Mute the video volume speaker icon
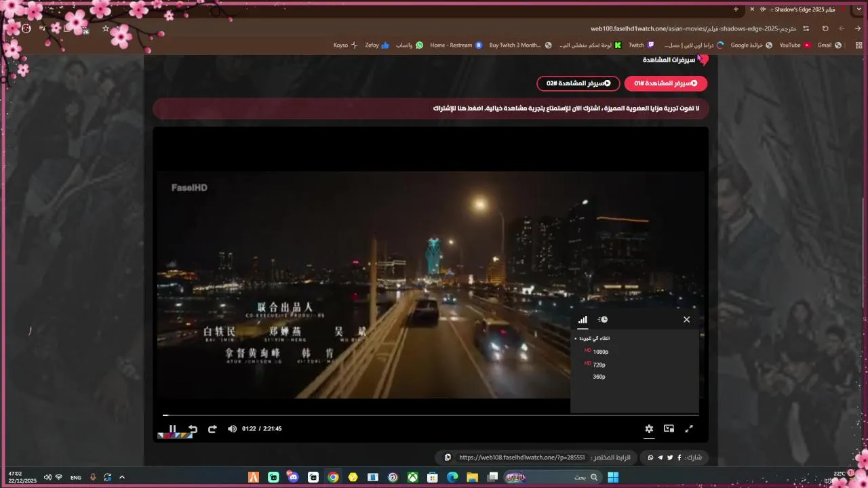The width and height of the screenshot is (868, 488). click(x=232, y=428)
